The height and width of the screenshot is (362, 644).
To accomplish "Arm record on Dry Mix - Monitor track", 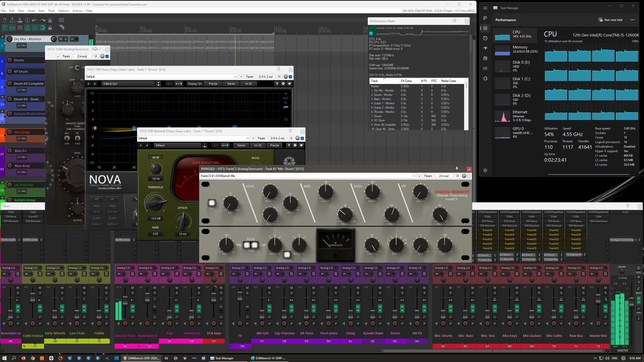I will coord(10,39).
